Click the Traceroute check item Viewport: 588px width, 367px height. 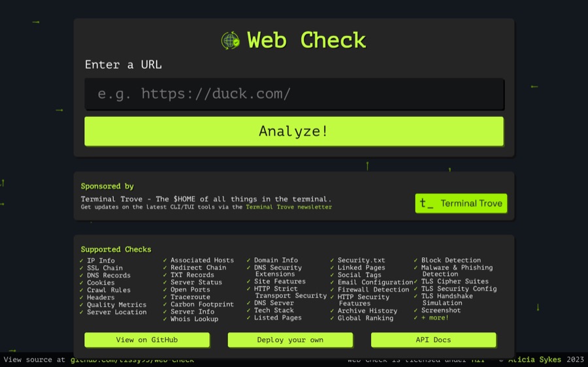(190, 297)
